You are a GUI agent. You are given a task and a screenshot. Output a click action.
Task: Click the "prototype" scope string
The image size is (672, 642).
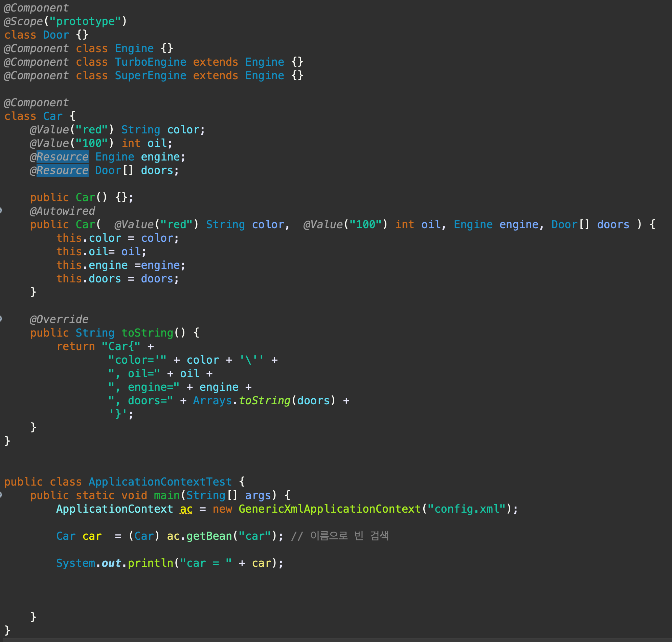(x=85, y=21)
